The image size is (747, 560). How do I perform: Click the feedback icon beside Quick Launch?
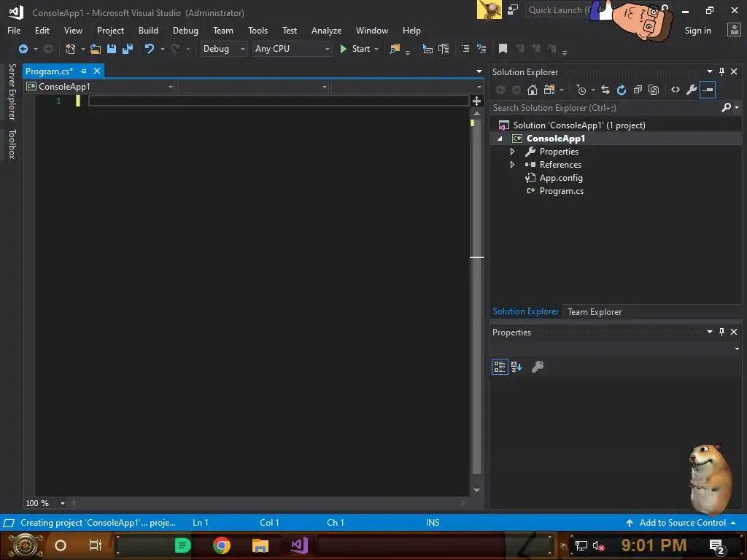(513, 10)
